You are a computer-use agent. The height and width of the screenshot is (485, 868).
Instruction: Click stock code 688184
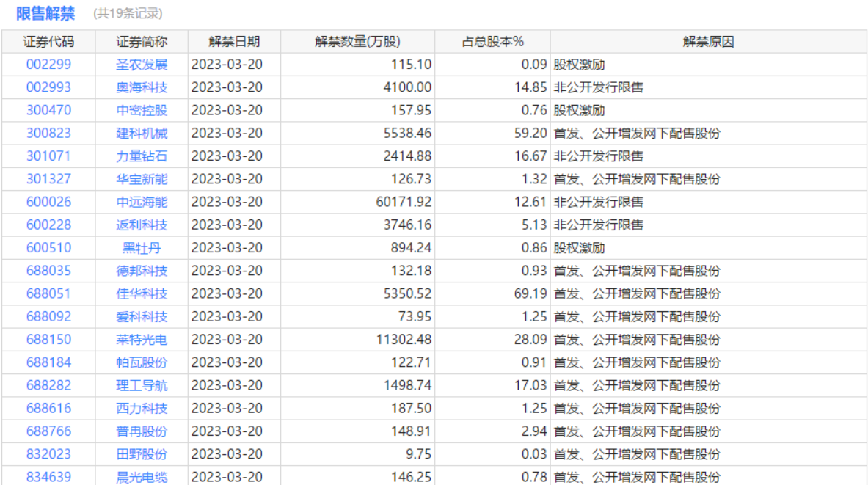click(x=48, y=362)
